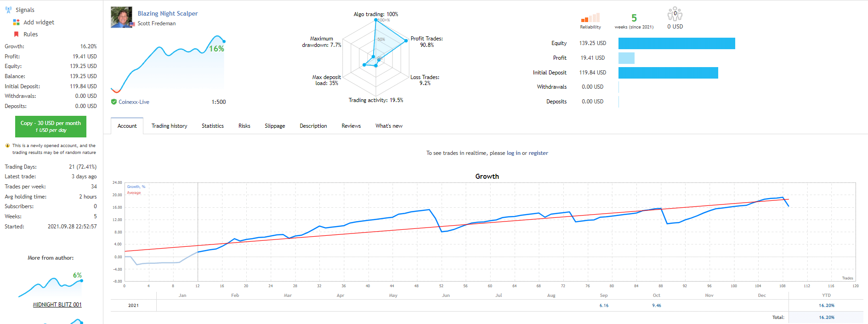Click the 16% growth mini chart
The width and height of the screenshot is (868, 324).
pyautogui.click(x=168, y=64)
